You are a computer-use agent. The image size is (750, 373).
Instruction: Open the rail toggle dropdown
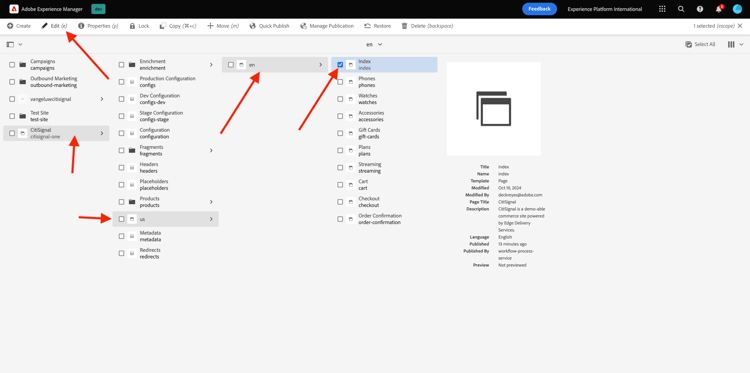click(x=14, y=44)
